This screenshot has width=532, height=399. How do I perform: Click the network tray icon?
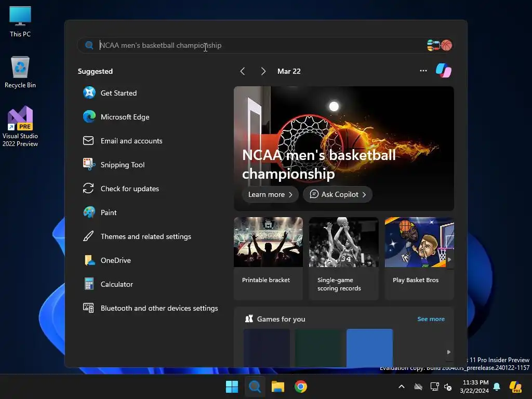click(434, 387)
